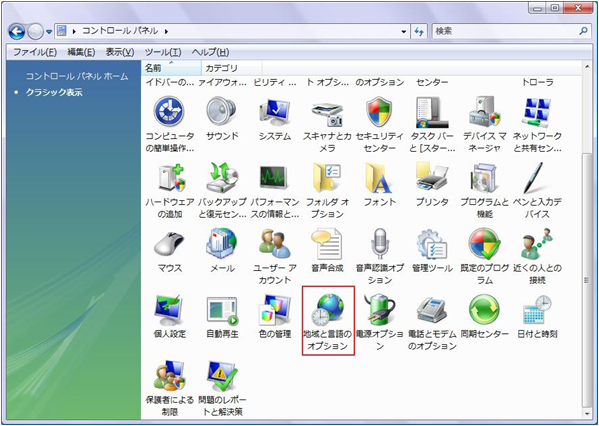Screen dimensions: 599x426
Task: Open the 表示(V) menu
Action: [120, 52]
